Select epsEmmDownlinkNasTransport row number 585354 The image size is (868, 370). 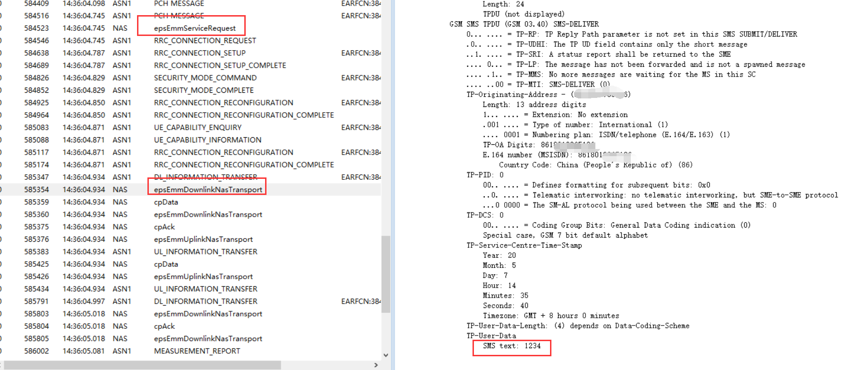[190, 189]
